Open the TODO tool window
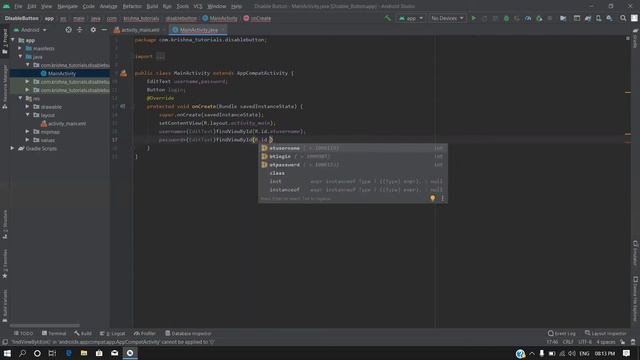 click(x=23, y=333)
